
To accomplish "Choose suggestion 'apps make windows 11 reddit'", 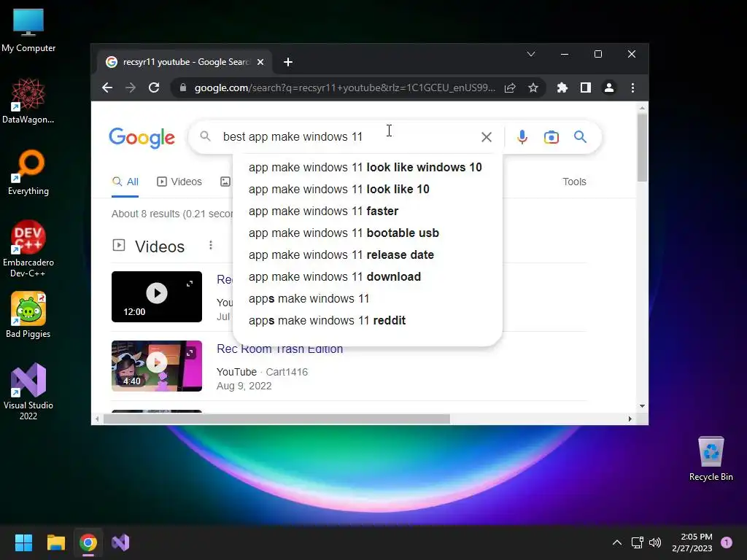I will coord(327,321).
